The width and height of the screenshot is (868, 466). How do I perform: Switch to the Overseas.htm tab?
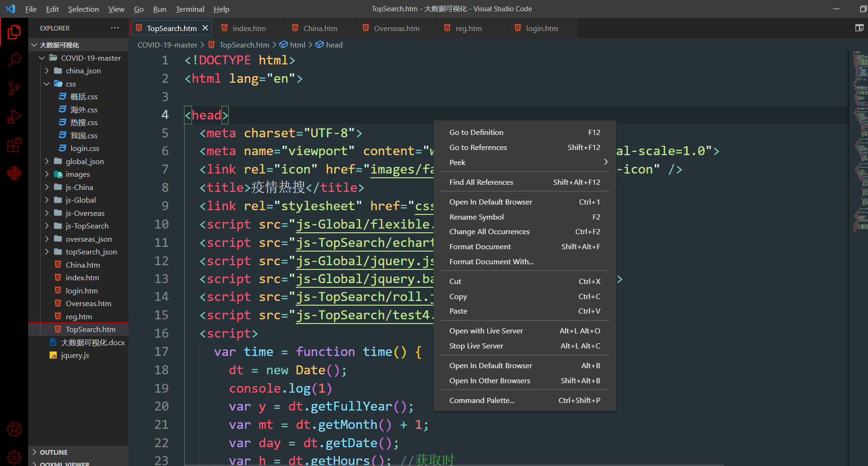point(396,28)
